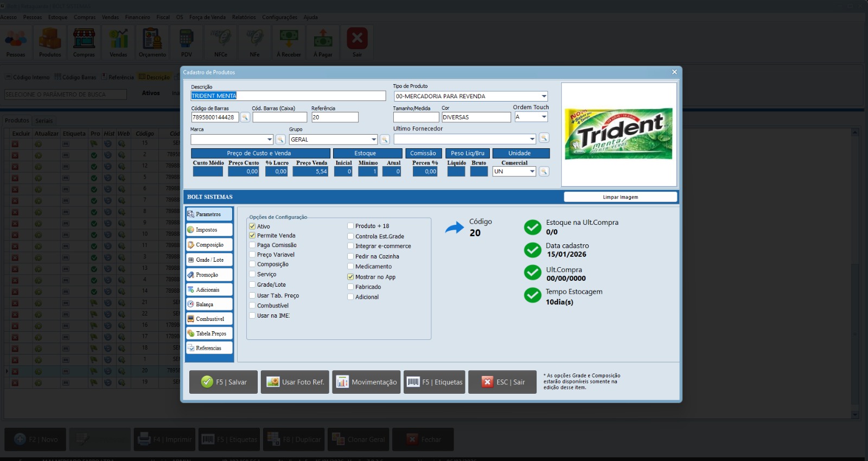Expand the Ultimo Fornecedor dropdown

(532, 139)
